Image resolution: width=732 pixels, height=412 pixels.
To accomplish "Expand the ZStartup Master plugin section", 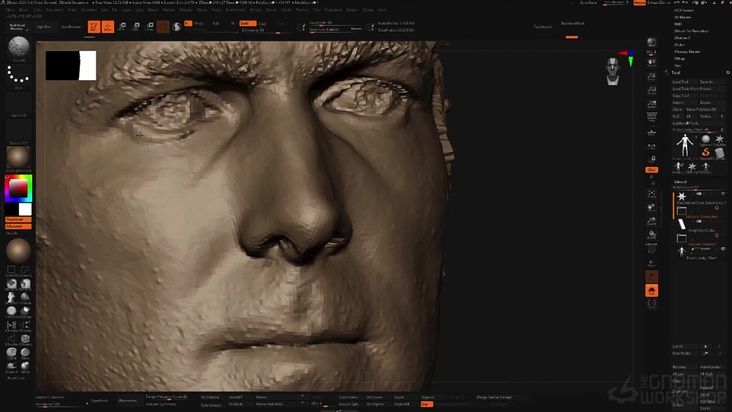I will [687, 52].
